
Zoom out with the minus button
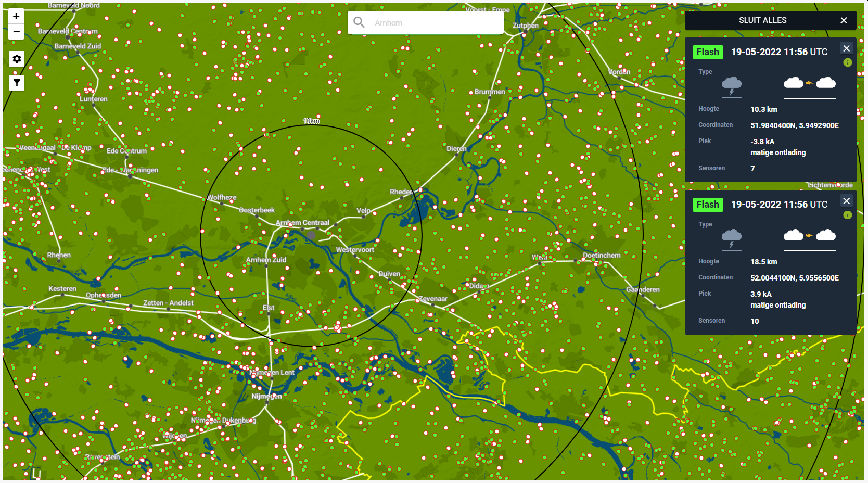click(x=17, y=32)
